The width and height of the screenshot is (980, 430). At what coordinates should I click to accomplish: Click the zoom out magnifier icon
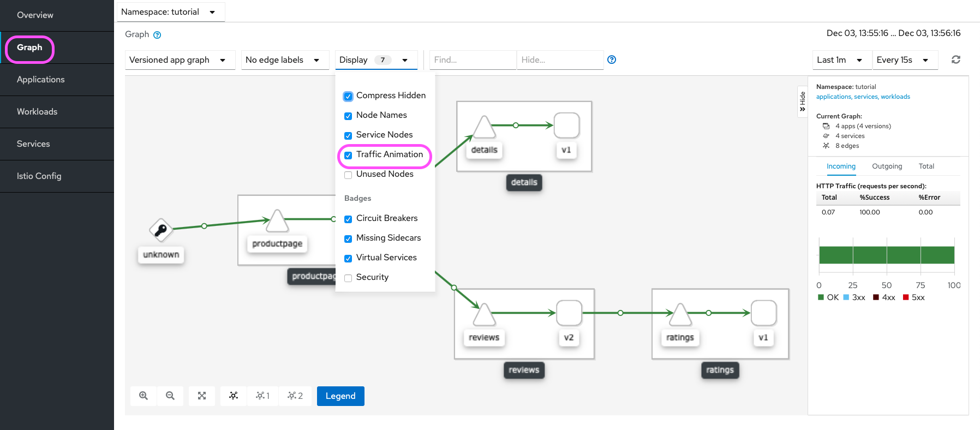pos(170,396)
